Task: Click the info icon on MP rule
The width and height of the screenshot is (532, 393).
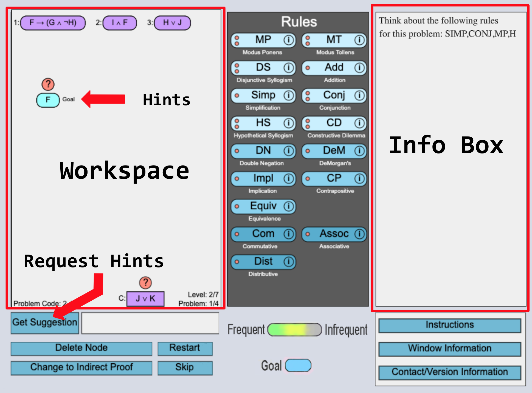Action: pyautogui.click(x=288, y=40)
